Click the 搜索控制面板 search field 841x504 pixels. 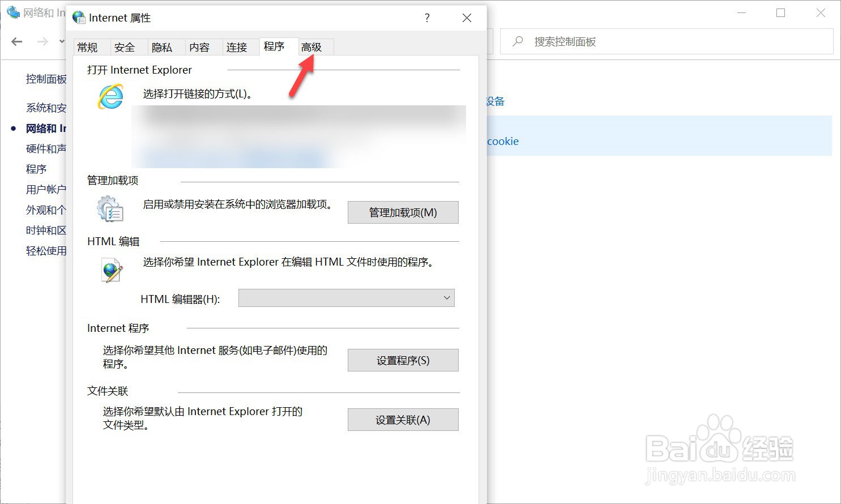(667, 41)
